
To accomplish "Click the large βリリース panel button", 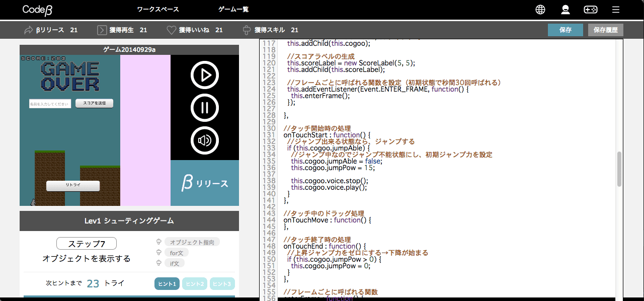I will (x=205, y=183).
